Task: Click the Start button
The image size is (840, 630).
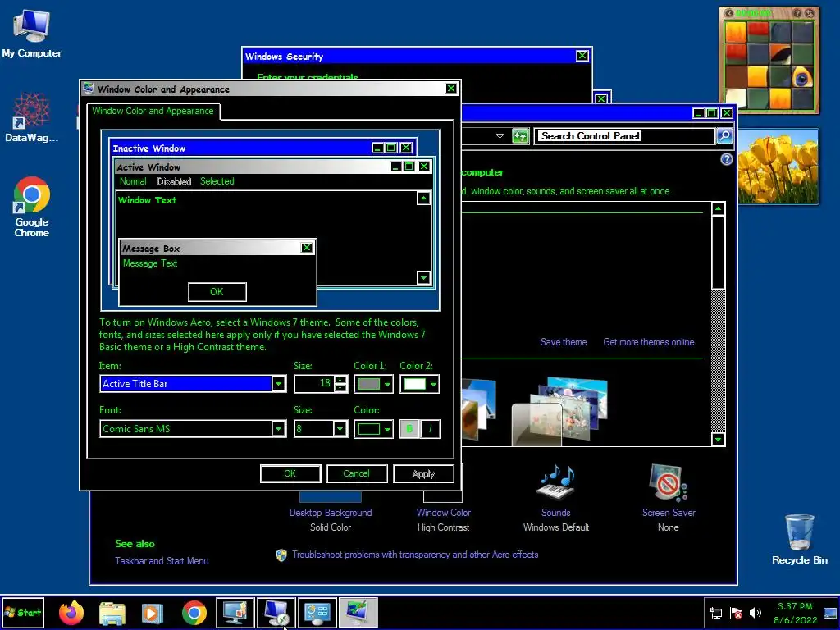Action: coord(22,613)
